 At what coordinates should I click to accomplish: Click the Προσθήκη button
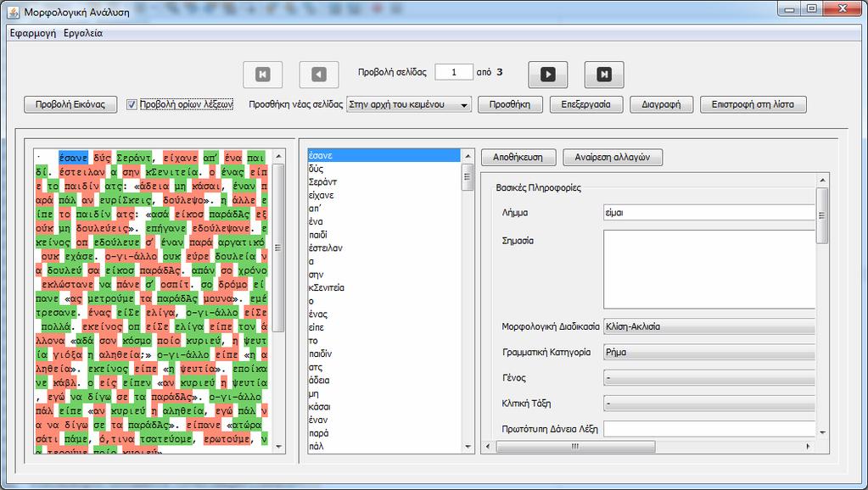point(510,104)
